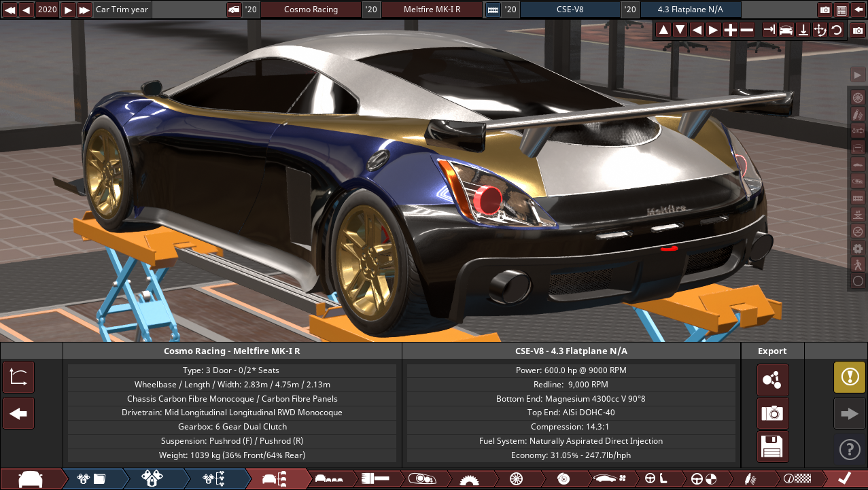
Task: Move camera up with the up triangle
Action: coord(663,30)
